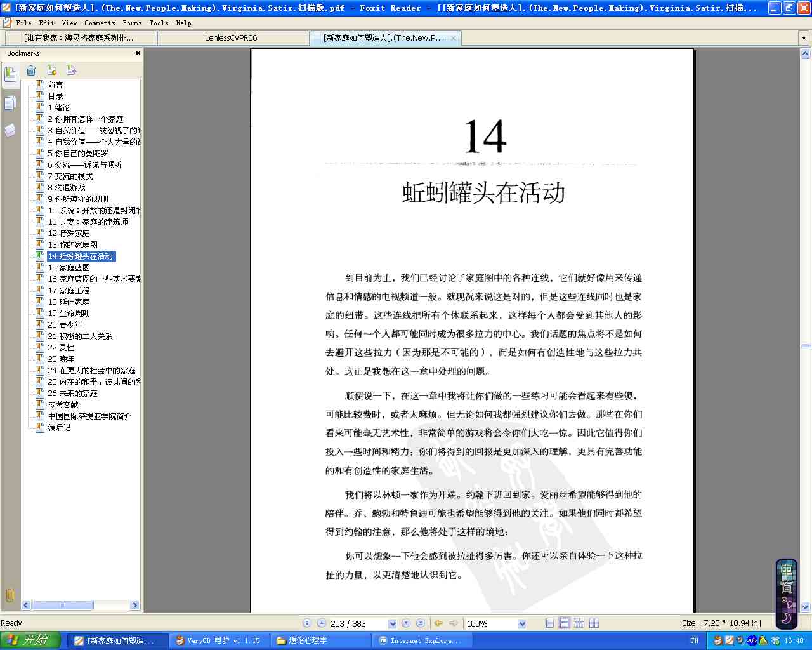Image resolution: width=812 pixels, height=650 pixels.
Task: Jump to bookmark 15 家庭蓝图
Action: (69, 268)
